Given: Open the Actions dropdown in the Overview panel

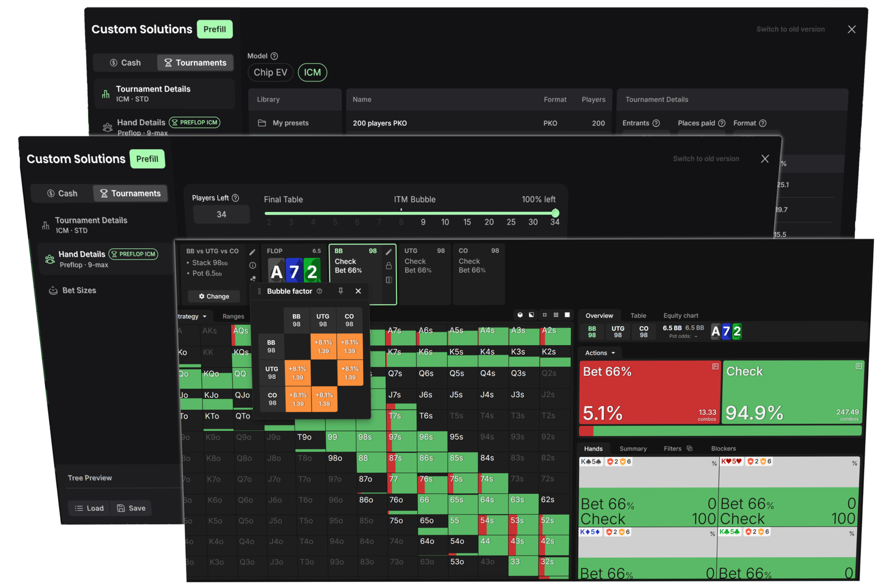Looking at the screenshot, I should tap(600, 353).
